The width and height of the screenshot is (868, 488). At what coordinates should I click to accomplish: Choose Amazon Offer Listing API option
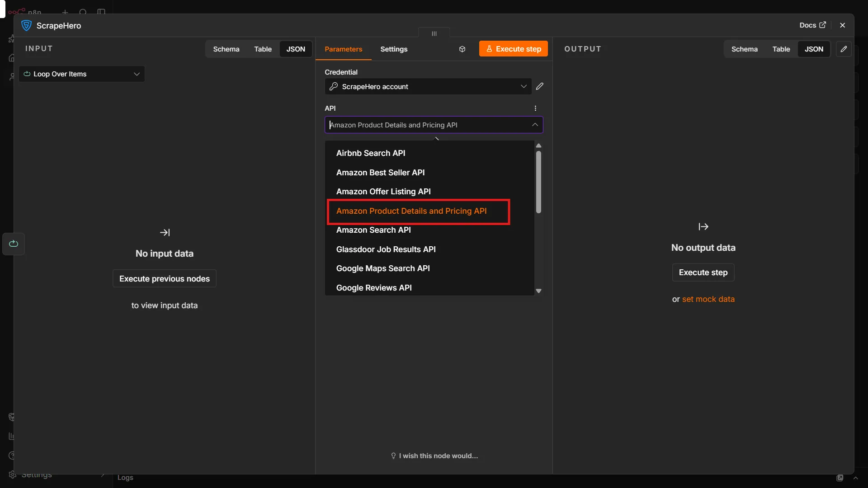click(429, 192)
